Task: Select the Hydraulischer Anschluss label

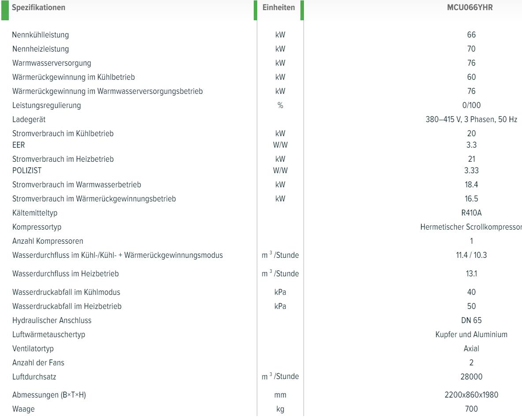Action: [52, 320]
